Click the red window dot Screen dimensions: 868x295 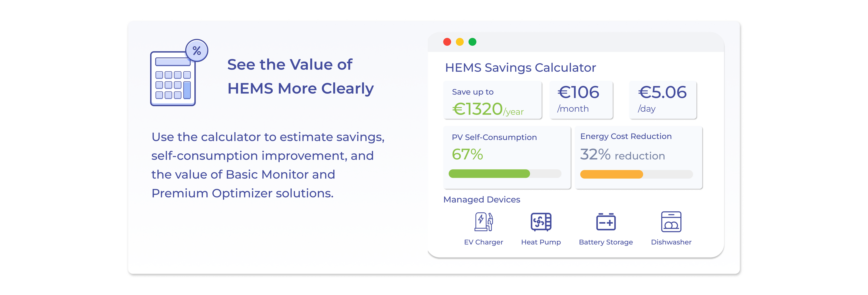pyautogui.click(x=447, y=42)
